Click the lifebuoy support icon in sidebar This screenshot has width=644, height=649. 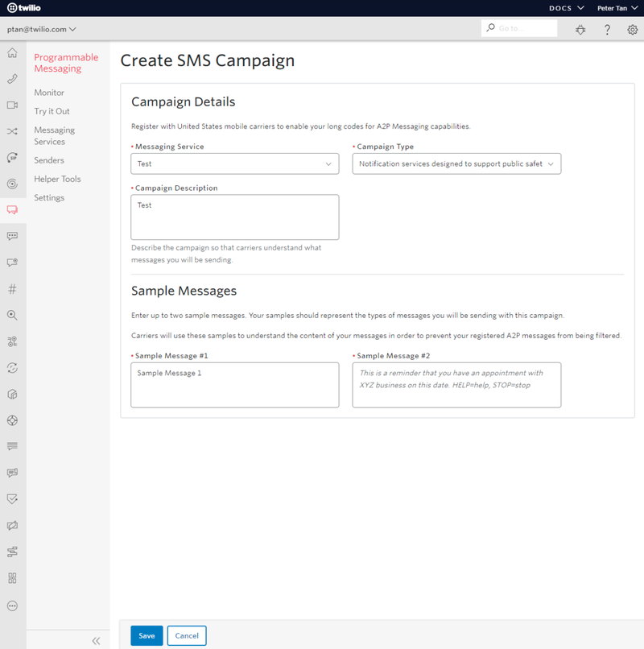[12, 420]
